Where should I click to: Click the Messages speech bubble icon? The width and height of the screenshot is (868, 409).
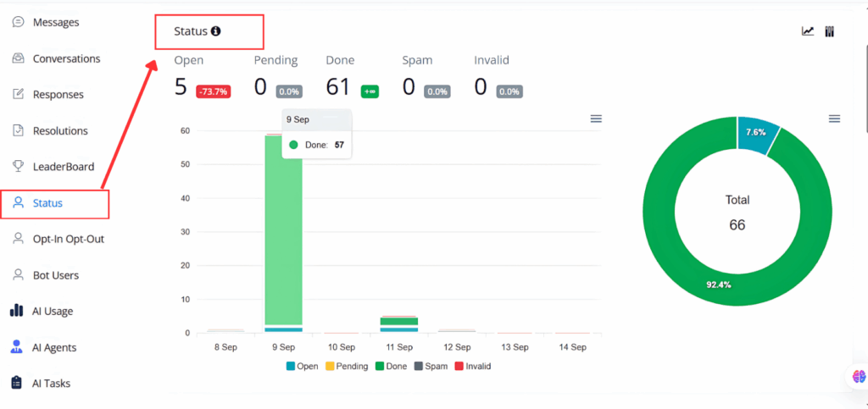pos(18,22)
